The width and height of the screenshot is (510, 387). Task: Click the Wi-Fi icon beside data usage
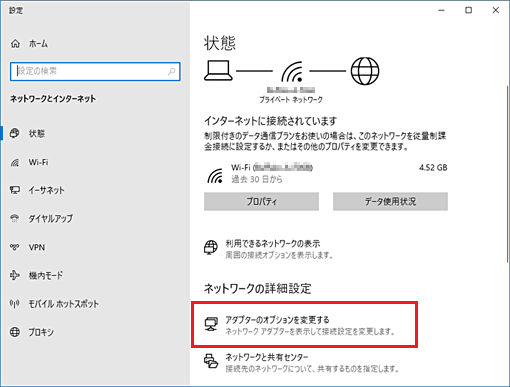click(215, 175)
